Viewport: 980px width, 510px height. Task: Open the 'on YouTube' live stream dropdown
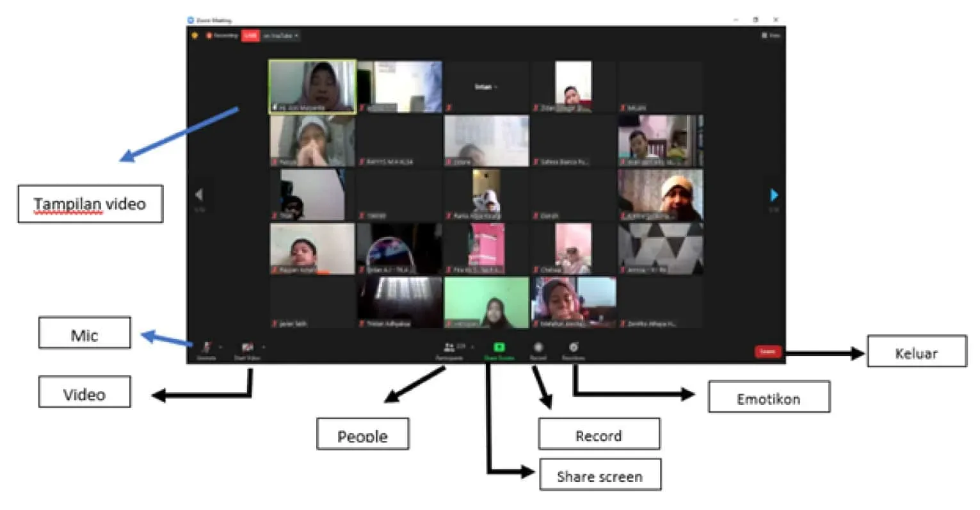coord(281,36)
